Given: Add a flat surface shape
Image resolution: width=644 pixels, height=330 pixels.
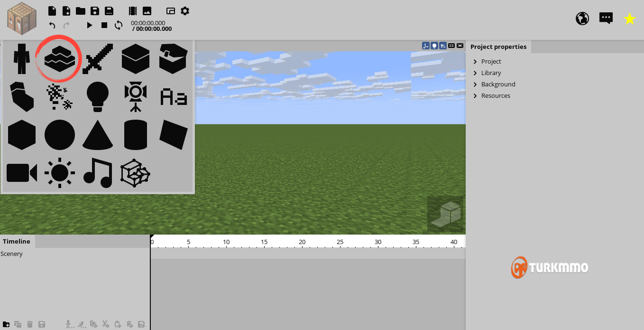Looking at the screenshot, I should pyautogui.click(x=174, y=135).
